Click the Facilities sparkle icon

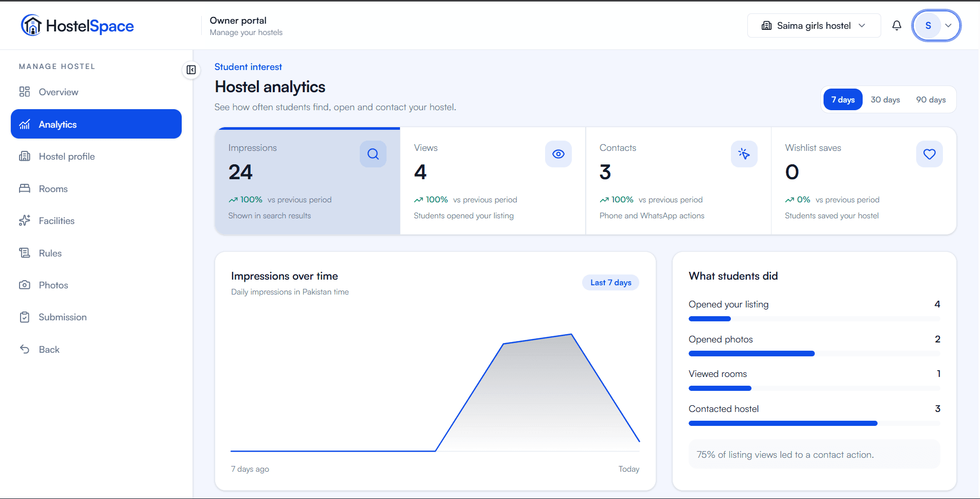click(x=25, y=220)
